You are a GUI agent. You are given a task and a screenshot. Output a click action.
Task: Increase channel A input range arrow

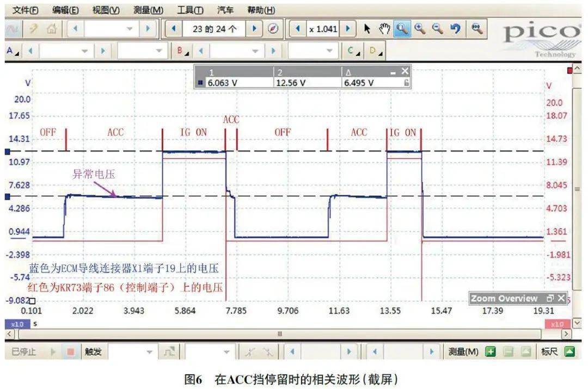103,51
